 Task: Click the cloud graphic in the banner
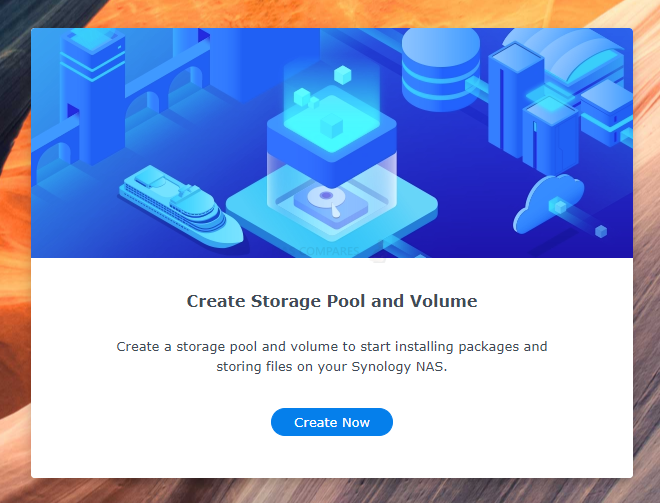pyautogui.click(x=548, y=204)
